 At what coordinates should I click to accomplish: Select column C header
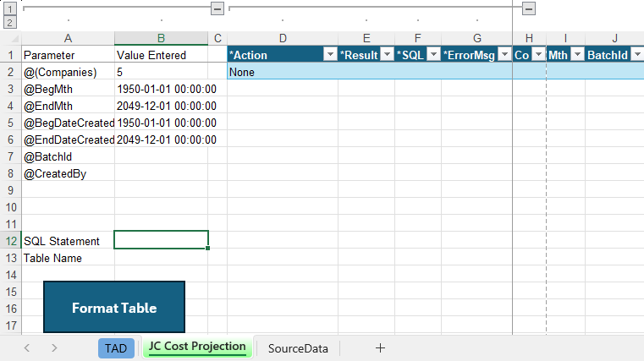(x=217, y=38)
